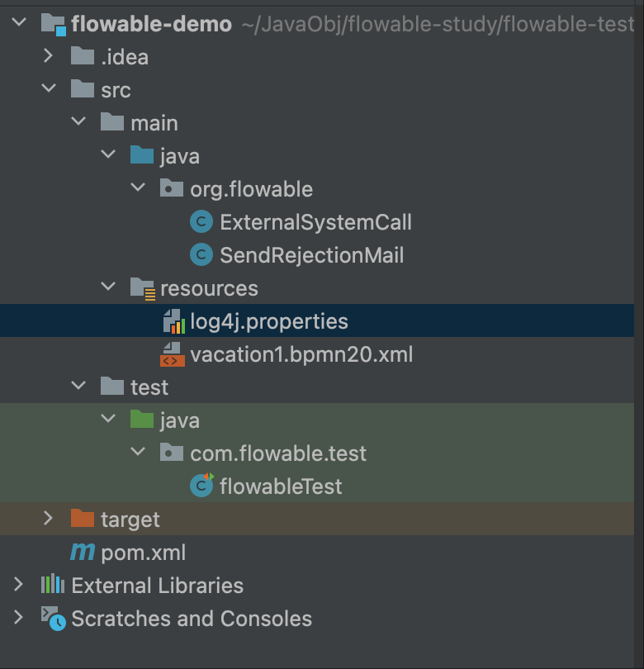644x669 pixels.
Task: Select the org.flowable package icon
Action: pyautogui.click(x=171, y=188)
